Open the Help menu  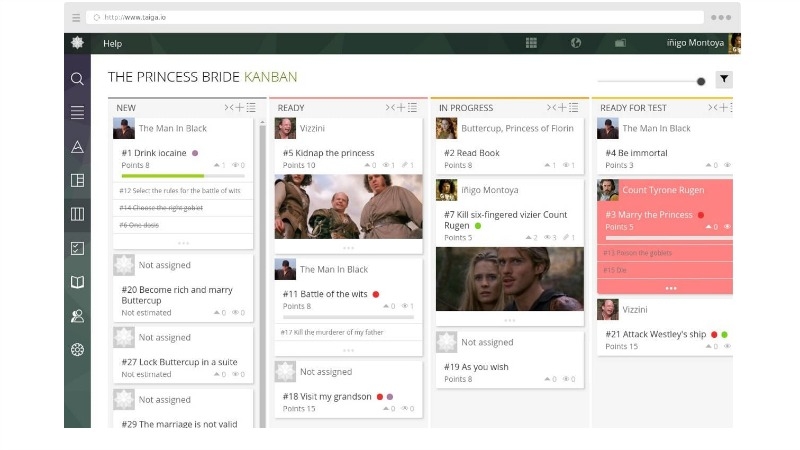pyautogui.click(x=112, y=43)
